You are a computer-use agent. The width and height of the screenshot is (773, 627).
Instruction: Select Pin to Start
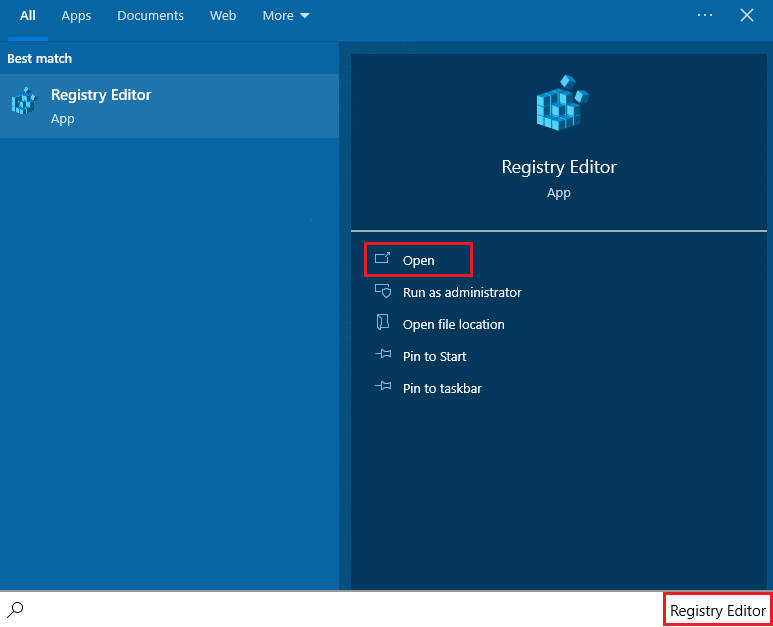[434, 356]
